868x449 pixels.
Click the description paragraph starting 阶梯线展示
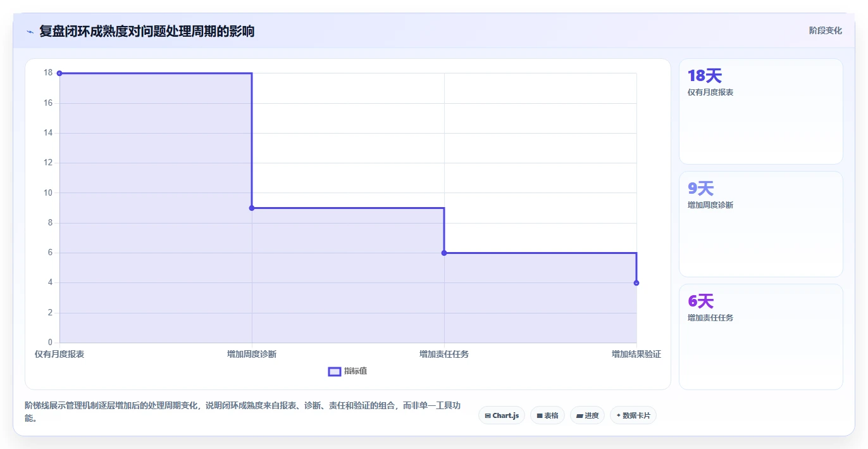[242, 412]
